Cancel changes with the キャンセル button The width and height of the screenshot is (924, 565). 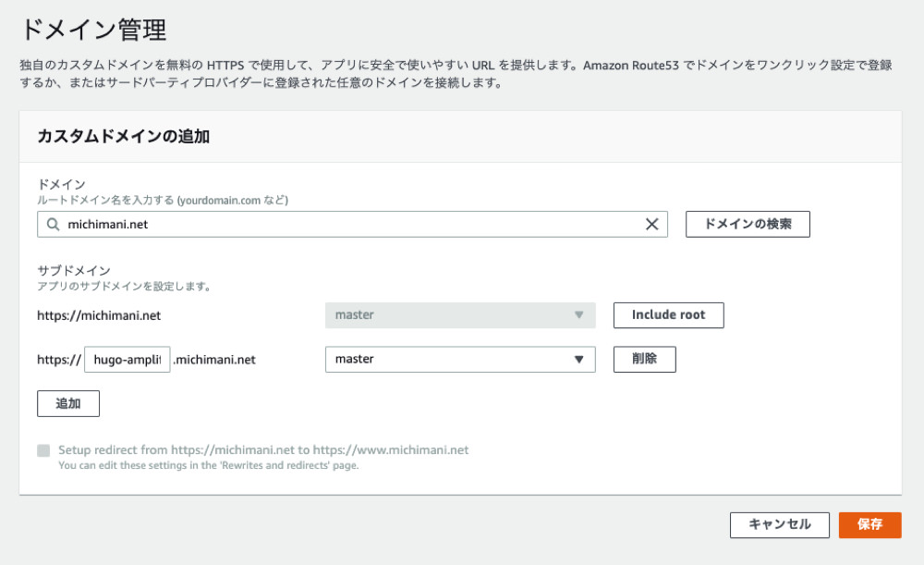779,524
